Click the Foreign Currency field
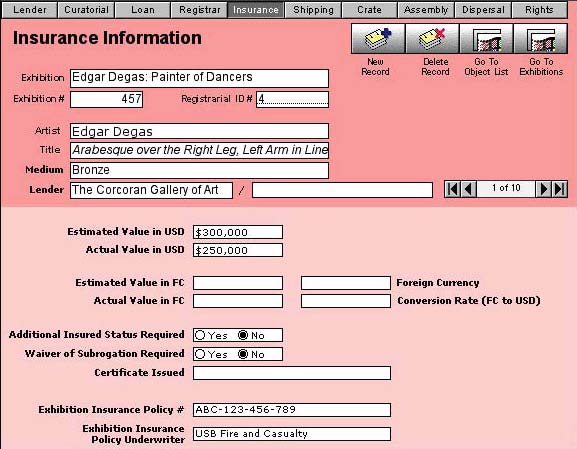 (x=346, y=283)
